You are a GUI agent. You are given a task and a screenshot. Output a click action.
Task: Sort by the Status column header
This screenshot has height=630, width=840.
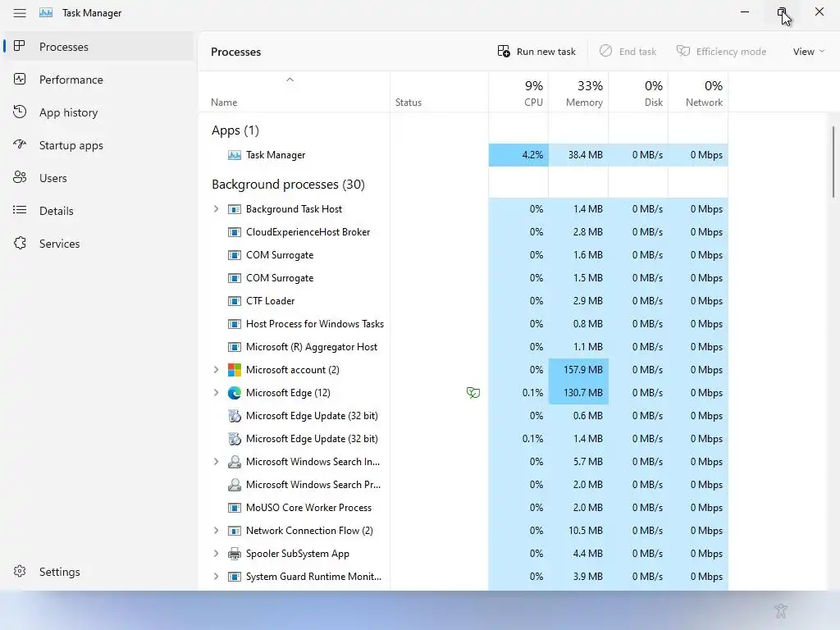point(440,92)
